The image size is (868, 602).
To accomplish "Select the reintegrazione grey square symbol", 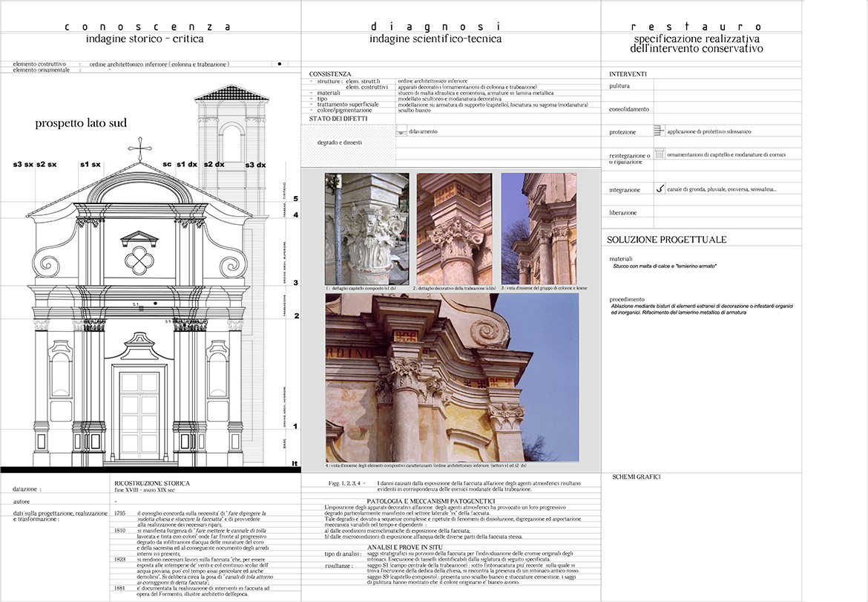I will click(659, 154).
